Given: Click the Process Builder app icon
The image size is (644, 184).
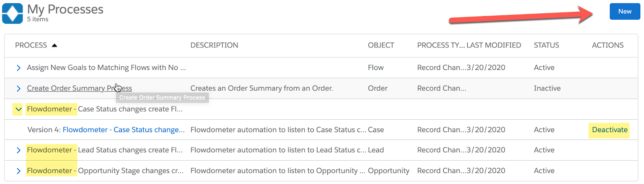Looking at the screenshot, I should point(12,13).
